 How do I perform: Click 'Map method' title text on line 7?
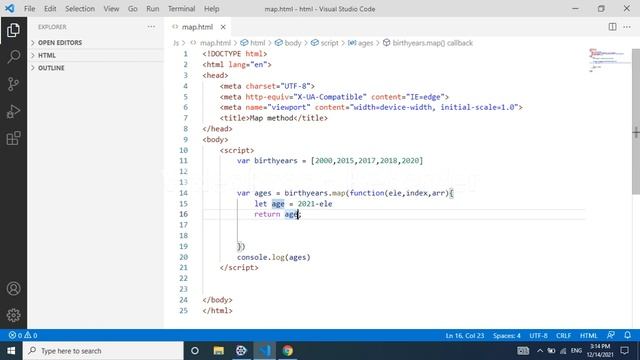click(271, 118)
